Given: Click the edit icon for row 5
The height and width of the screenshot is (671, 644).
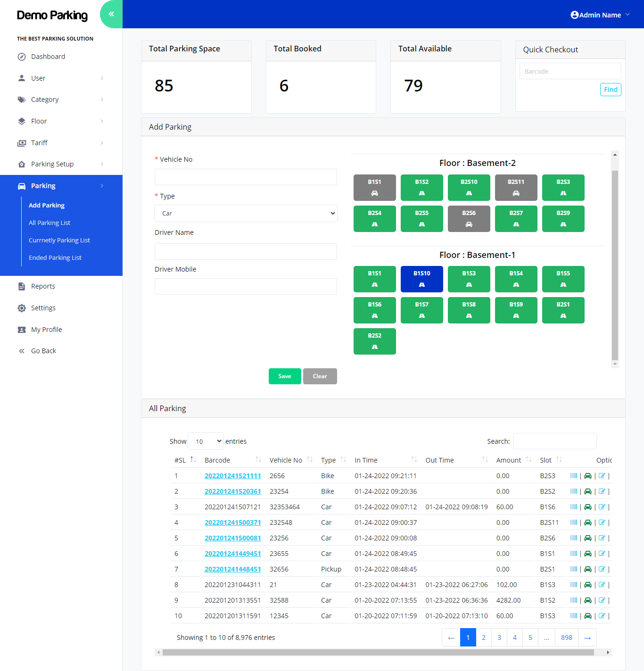Looking at the screenshot, I should click(602, 538).
